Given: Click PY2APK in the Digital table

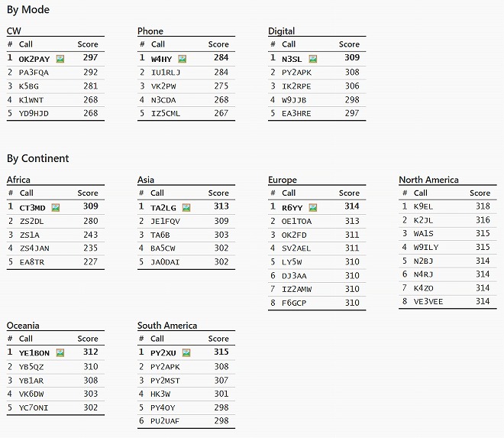Looking at the screenshot, I should (297, 73).
